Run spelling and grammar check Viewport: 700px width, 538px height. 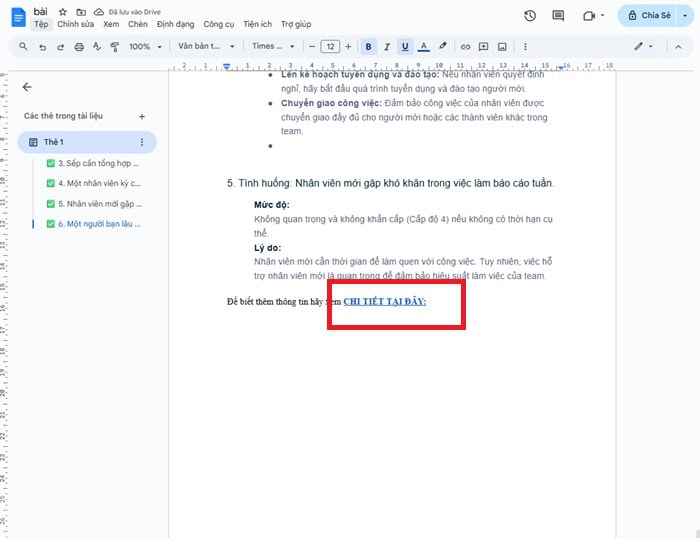tap(97, 46)
